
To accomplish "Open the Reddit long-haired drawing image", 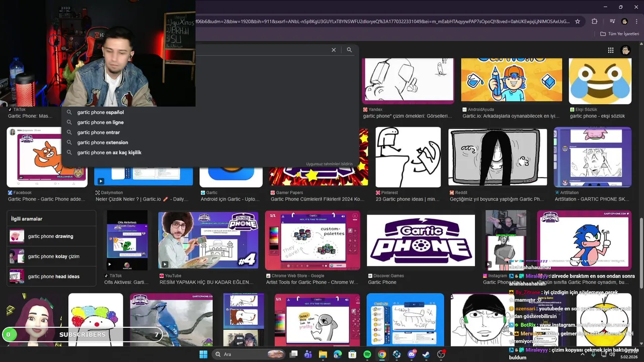I will click(497, 157).
